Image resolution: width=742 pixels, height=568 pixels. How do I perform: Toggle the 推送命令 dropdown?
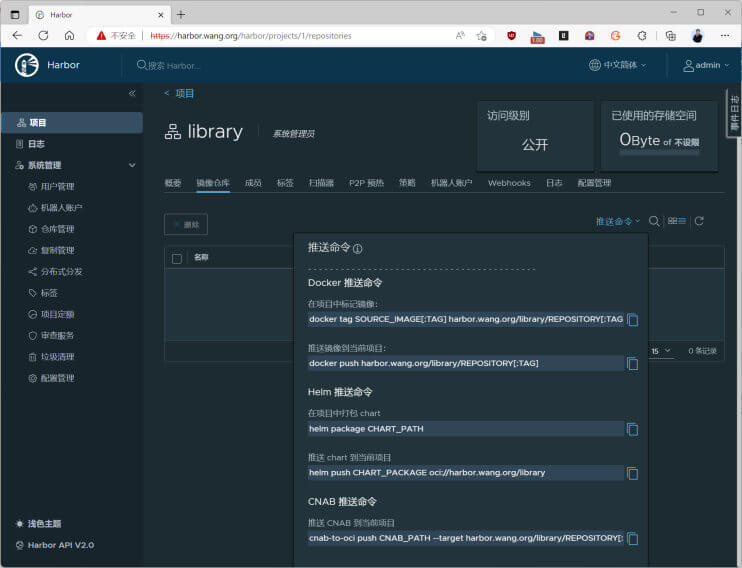pyautogui.click(x=618, y=221)
